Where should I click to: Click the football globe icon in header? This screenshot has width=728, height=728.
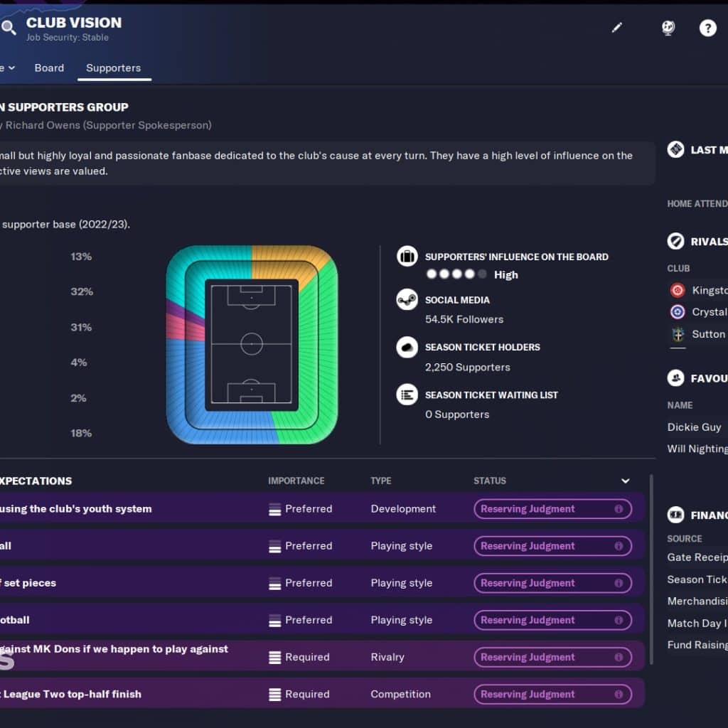[x=668, y=28]
